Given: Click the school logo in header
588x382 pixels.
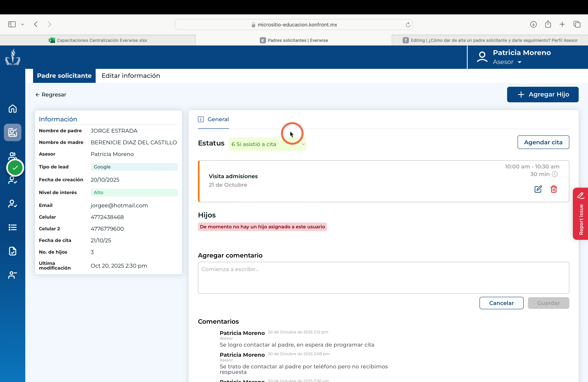Looking at the screenshot, I should (13, 57).
